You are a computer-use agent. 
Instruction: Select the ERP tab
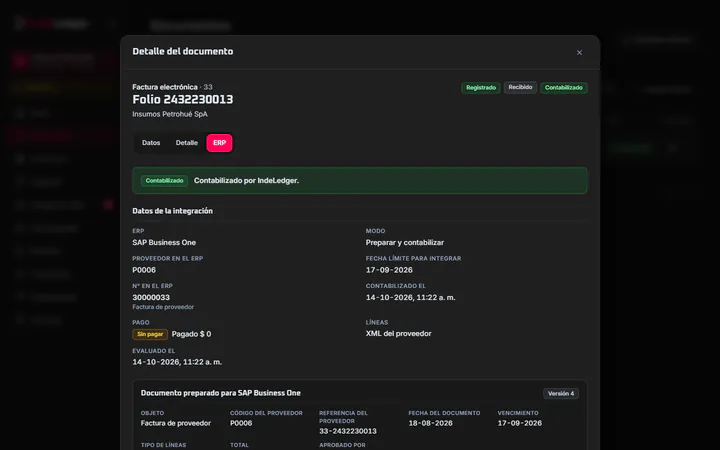pyautogui.click(x=219, y=143)
